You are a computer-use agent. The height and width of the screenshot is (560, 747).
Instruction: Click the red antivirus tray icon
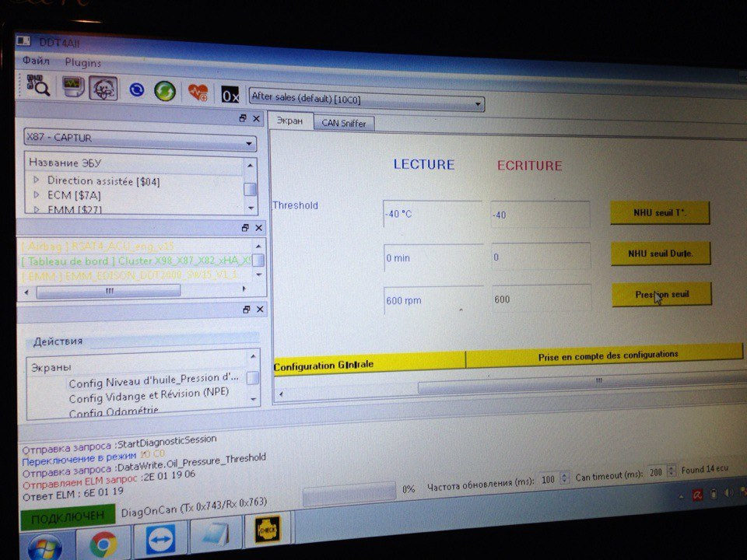click(x=698, y=495)
